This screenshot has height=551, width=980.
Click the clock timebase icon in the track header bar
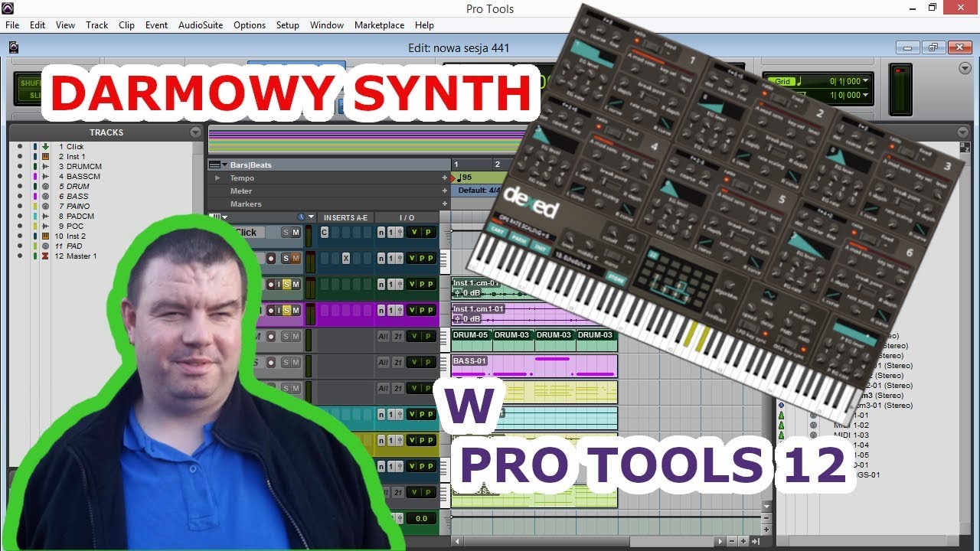click(302, 217)
